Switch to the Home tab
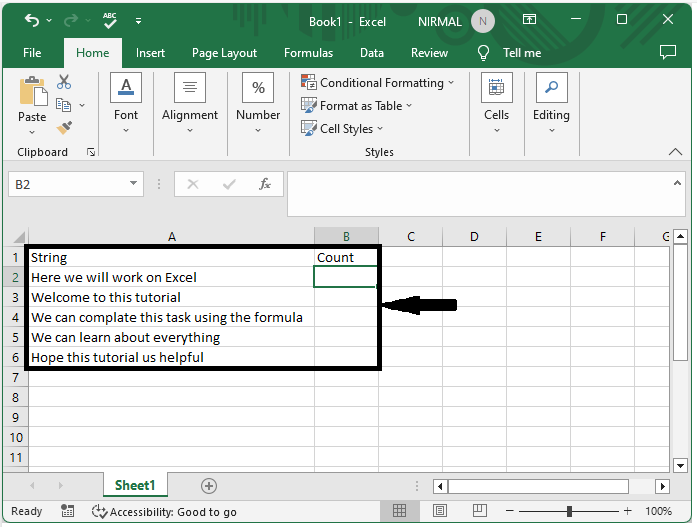The width and height of the screenshot is (697, 527). tap(92, 53)
